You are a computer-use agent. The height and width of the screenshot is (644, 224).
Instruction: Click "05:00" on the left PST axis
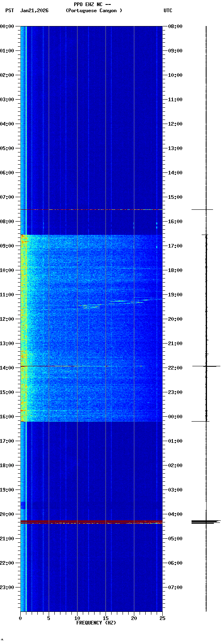click(x=7, y=148)
